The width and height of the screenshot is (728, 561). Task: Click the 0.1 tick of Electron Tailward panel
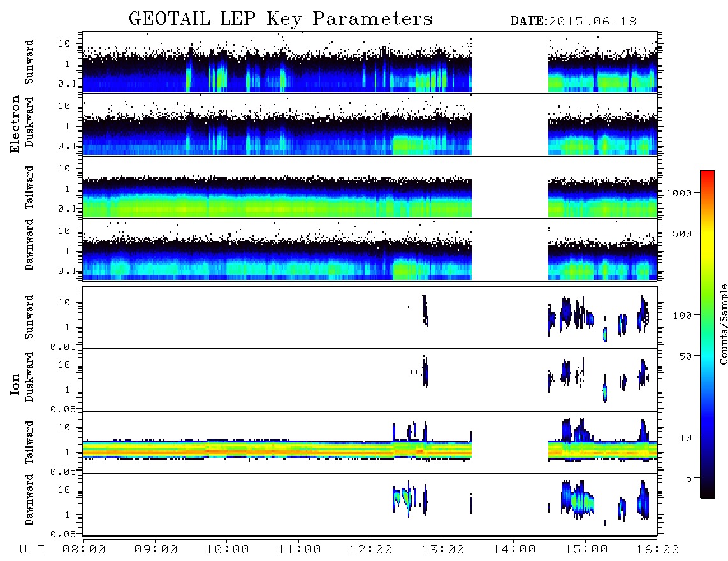pyautogui.click(x=67, y=209)
